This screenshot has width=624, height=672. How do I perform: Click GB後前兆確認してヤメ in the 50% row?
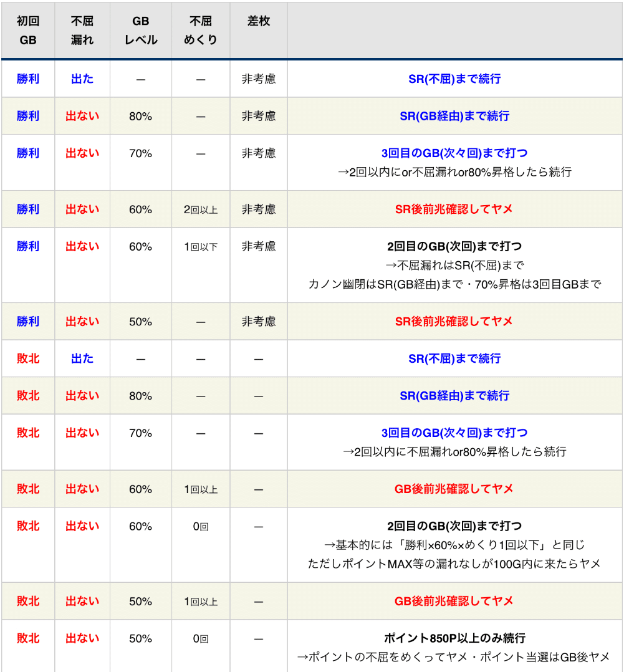click(454, 602)
